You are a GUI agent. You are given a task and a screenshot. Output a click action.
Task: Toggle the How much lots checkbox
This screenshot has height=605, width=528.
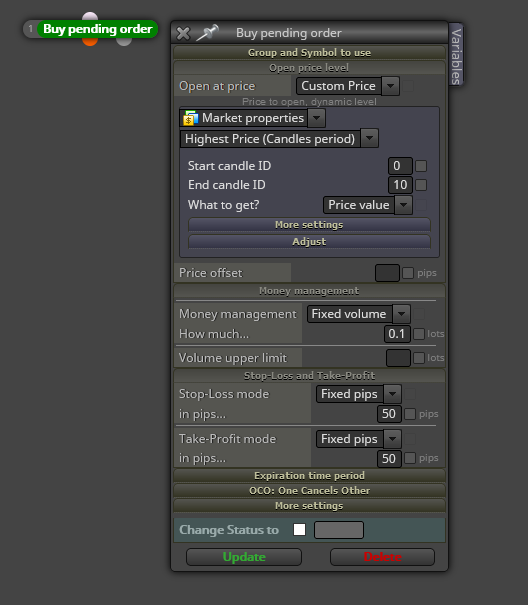[x=419, y=334]
